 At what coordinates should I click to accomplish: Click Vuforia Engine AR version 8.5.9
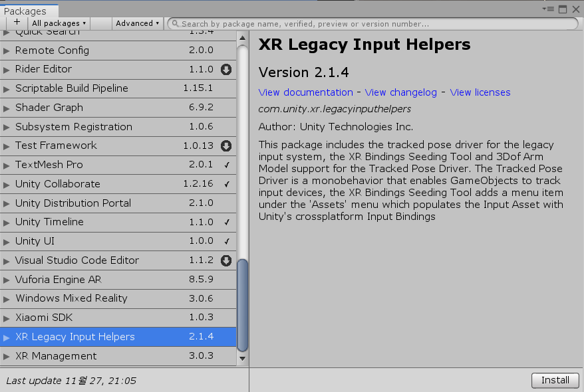(x=201, y=279)
